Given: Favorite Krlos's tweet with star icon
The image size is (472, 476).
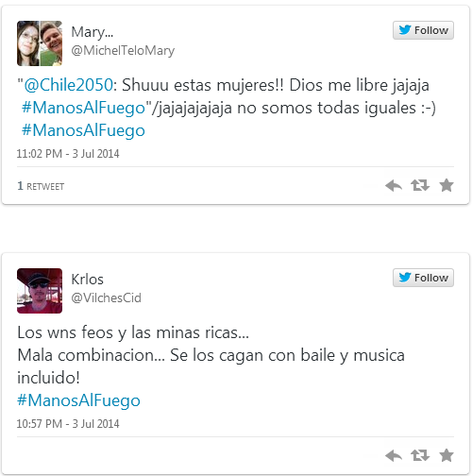Looking at the screenshot, I should point(447,455).
